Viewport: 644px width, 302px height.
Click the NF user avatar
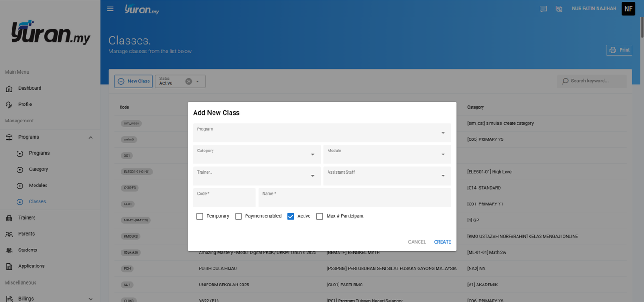point(628,9)
